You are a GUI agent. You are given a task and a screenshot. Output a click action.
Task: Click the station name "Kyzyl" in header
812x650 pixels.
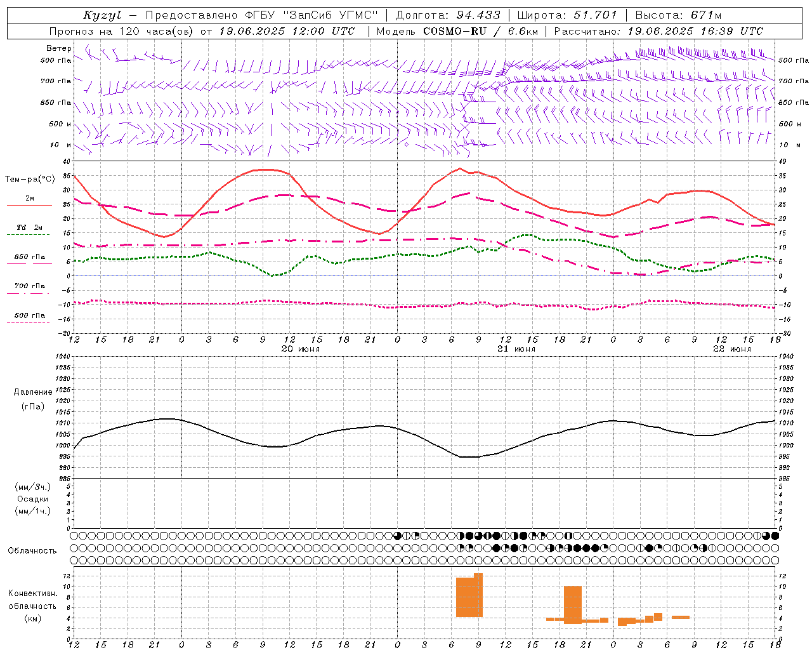[102, 15]
